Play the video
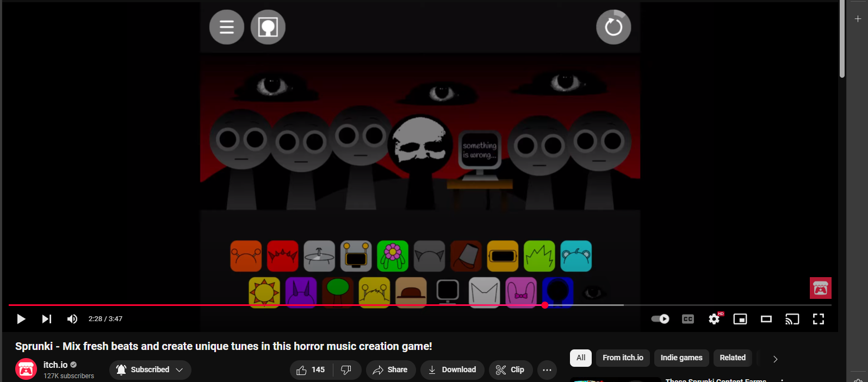868x382 pixels. (x=21, y=319)
